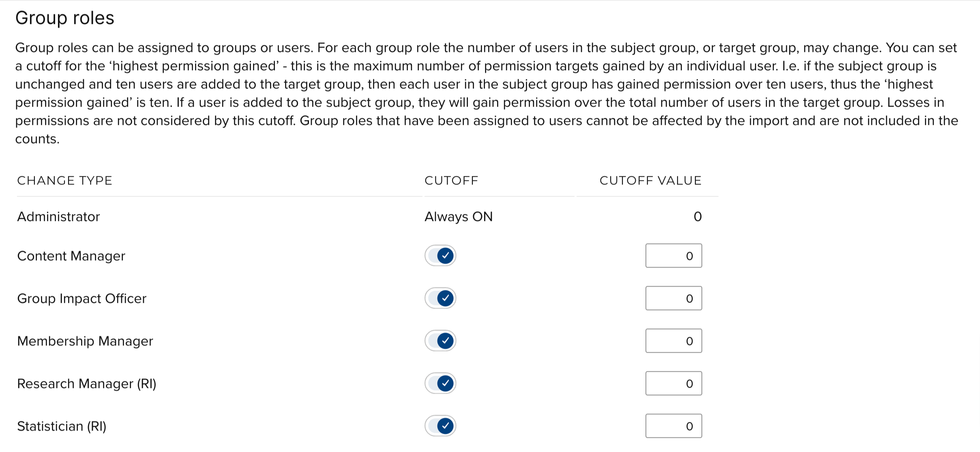The width and height of the screenshot is (980, 452).
Task: Click the Research Manager (RI) cutoff value field
Action: click(673, 383)
